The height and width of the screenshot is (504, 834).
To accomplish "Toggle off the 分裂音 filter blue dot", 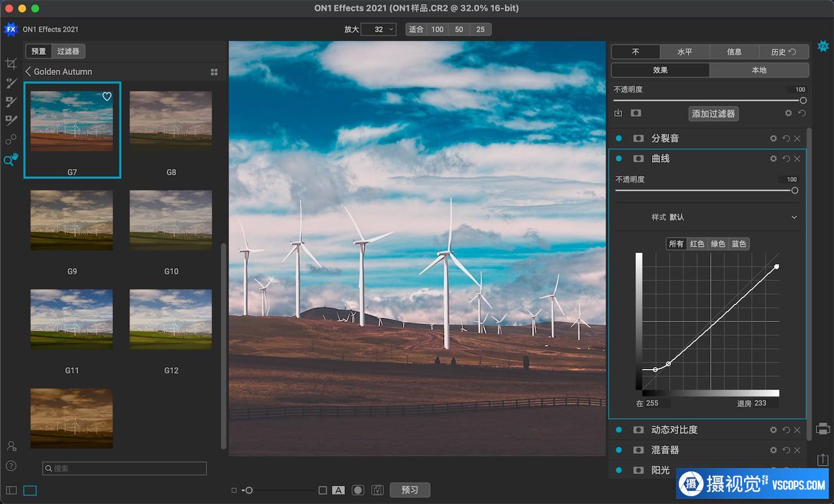I will [x=618, y=139].
